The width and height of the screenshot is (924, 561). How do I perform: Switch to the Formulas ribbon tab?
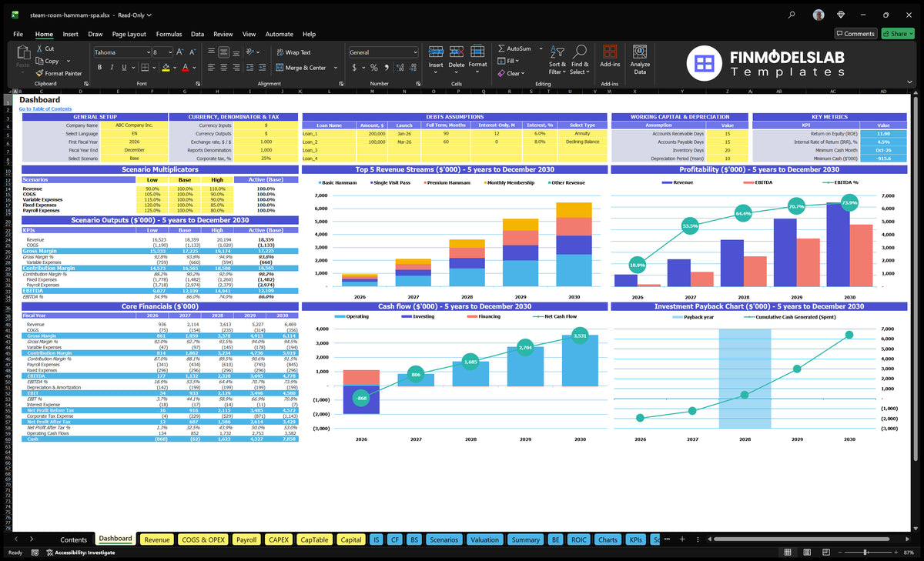[169, 34]
